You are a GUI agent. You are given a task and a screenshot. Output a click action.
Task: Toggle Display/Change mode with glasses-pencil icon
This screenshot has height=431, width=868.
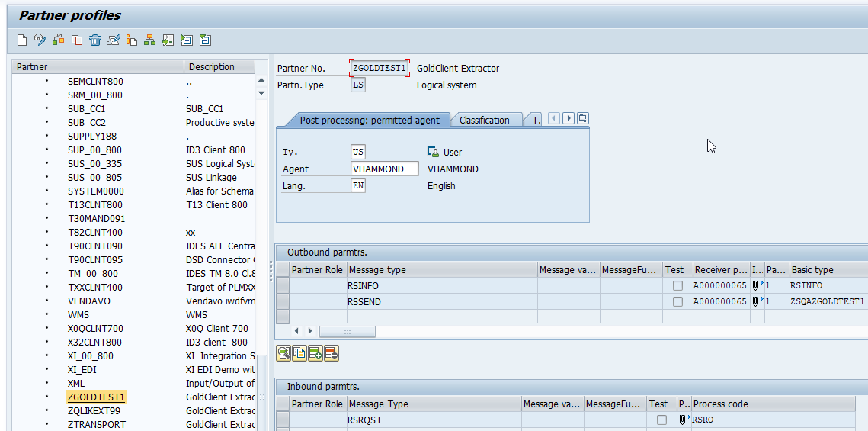(40, 40)
